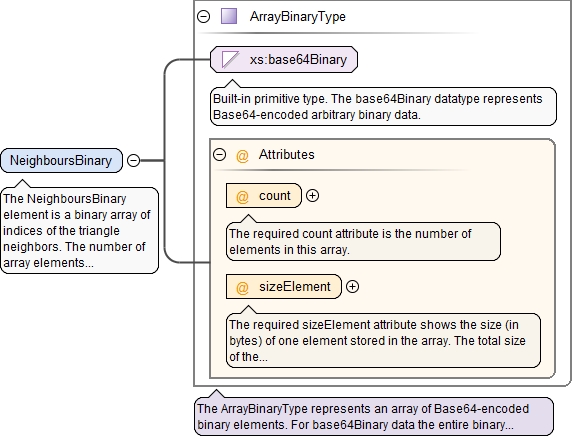Click the xs:base64Binary simple type triangle icon
The image size is (573, 439).
coord(231,60)
